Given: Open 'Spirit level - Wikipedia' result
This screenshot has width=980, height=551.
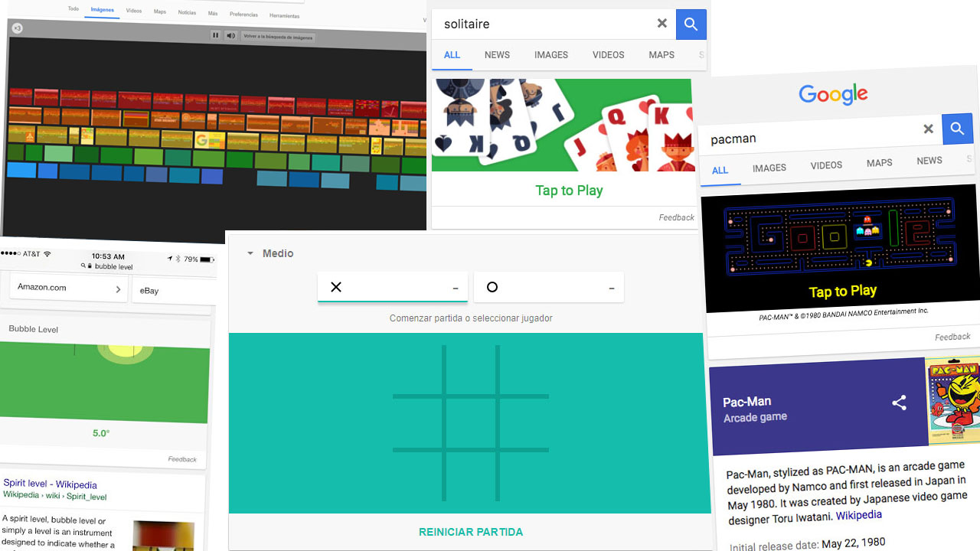Looking at the screenshot, I should [x=50, y=484].
